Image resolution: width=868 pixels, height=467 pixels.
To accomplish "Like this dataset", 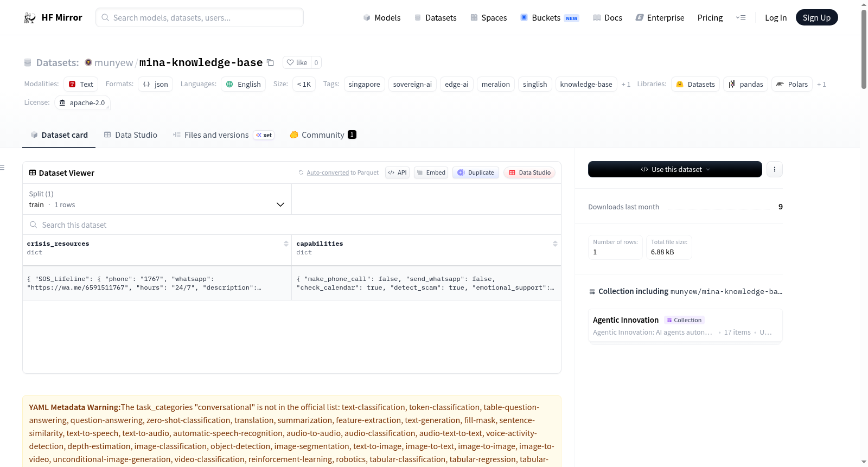I will 297,62.
